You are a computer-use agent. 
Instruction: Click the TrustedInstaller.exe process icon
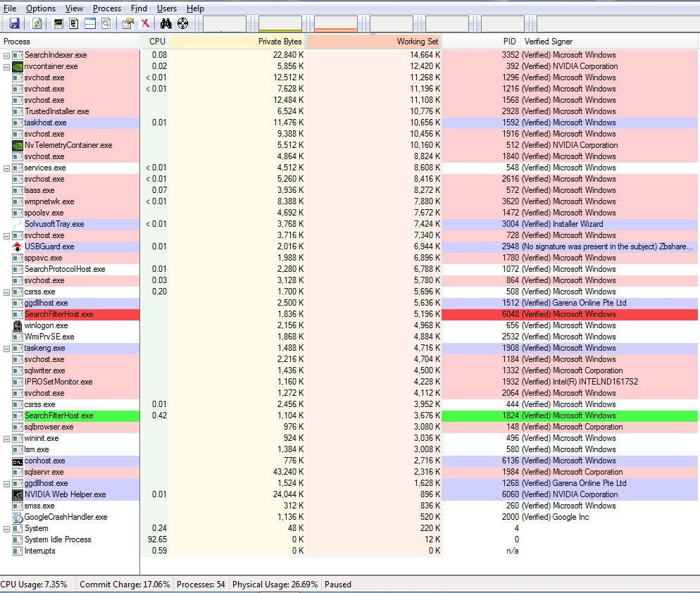pyautogui.click(x=18, y=112)
